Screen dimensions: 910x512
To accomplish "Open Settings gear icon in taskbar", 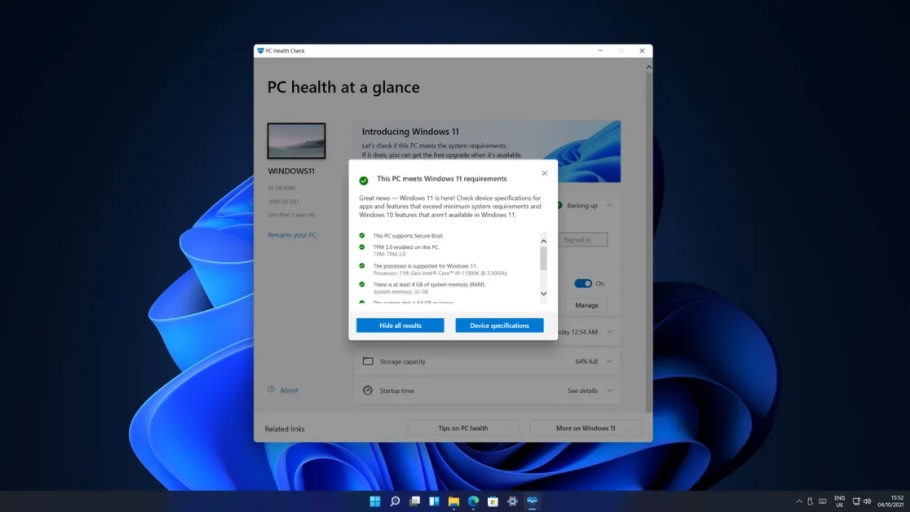I will tap(512, 501).
